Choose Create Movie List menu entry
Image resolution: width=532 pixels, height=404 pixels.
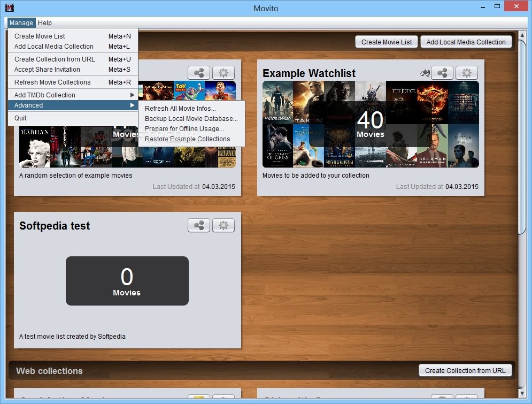tap(73, 36)
